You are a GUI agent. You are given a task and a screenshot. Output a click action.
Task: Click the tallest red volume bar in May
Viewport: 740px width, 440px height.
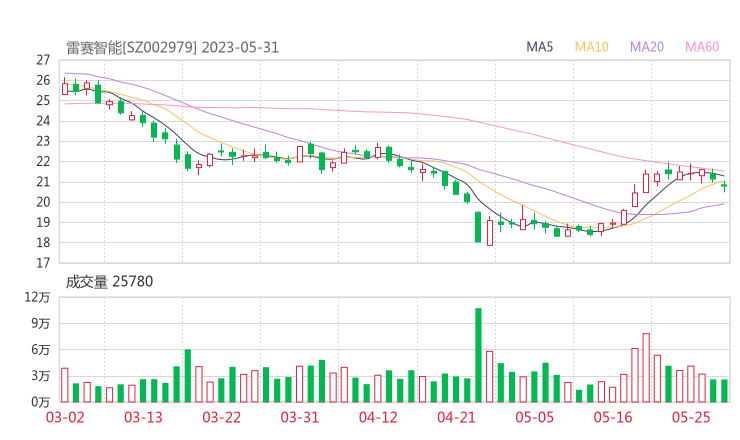(x=646, y=368)
